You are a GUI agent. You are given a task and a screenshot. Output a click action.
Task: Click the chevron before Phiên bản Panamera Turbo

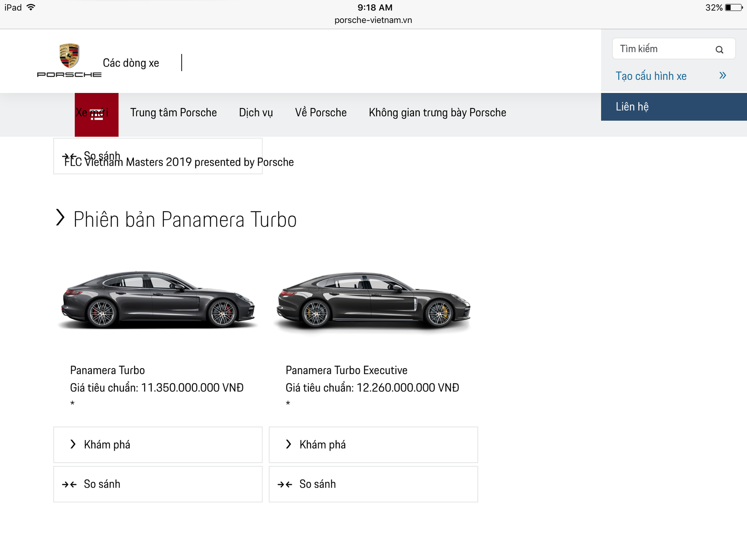point(60,218)
